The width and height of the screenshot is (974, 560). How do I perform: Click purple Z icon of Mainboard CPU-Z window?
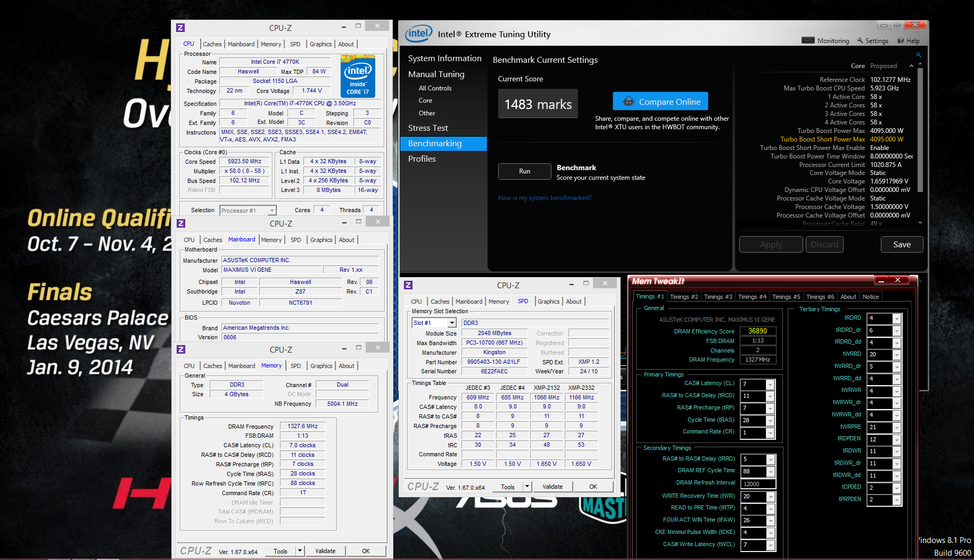(181, 223)
